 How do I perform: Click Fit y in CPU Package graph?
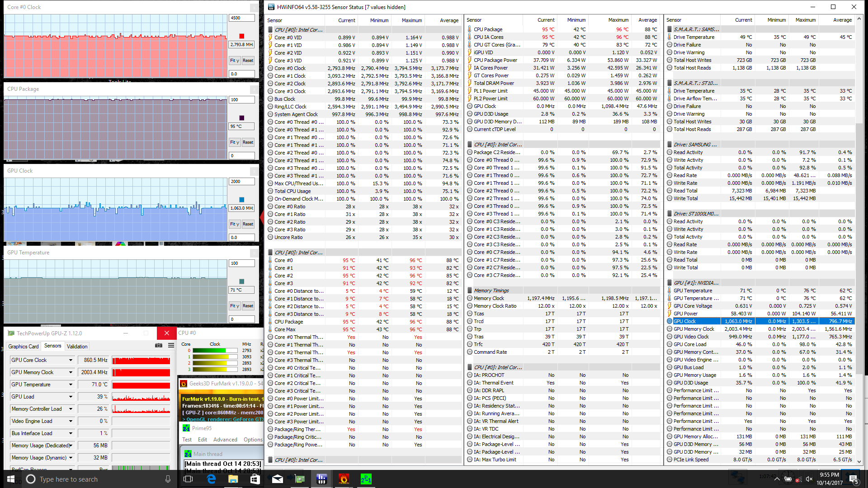pos(235,142)
